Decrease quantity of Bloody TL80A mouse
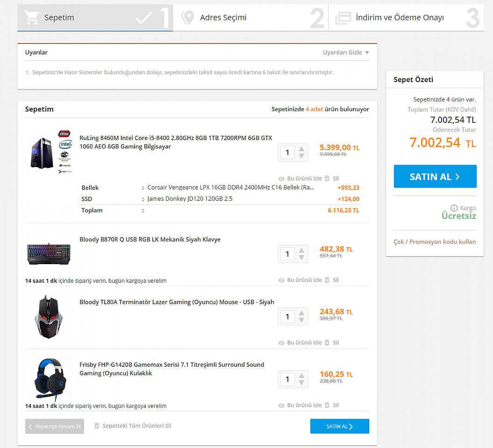The height and width of the screenshot is (448, 493). tap(302, 320)
